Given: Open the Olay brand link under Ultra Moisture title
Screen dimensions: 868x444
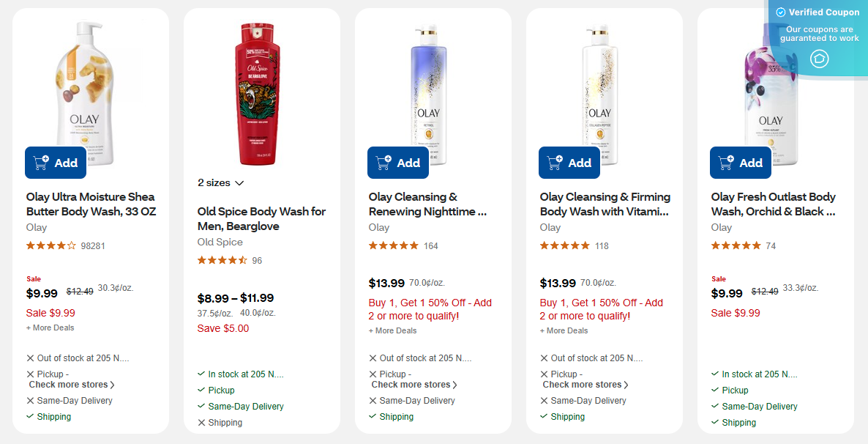Looking at the screenshot, I should point(37,227).
